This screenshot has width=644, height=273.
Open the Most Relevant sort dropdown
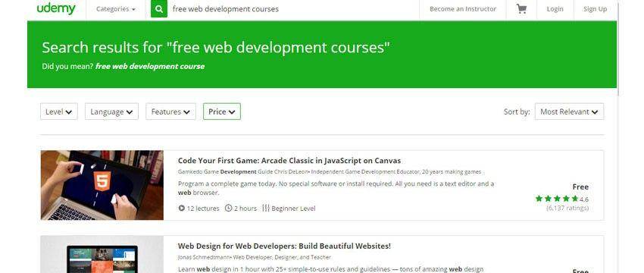[569, 111]
